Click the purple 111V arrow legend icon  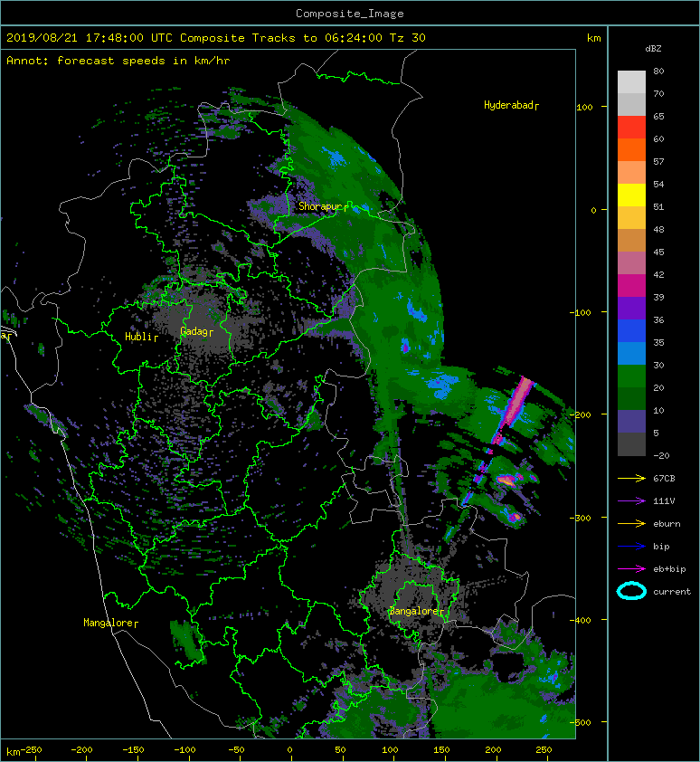[631, 501]
